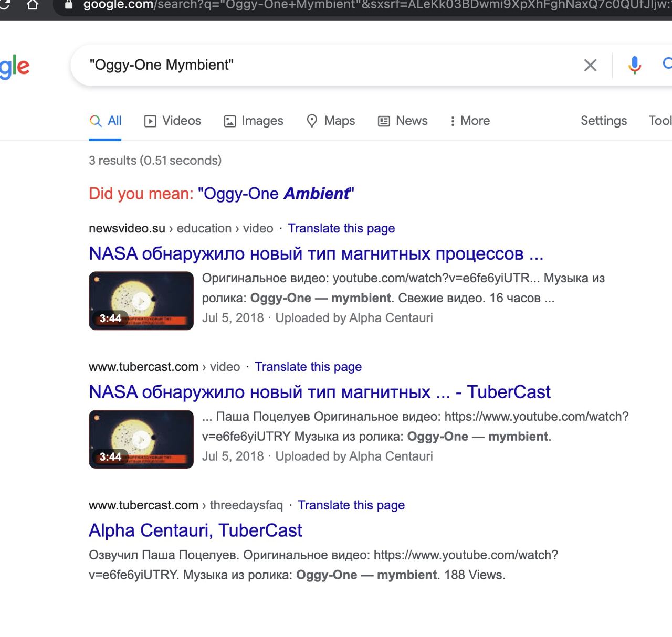Play the newsvideo.su video thumbnail
Screen dimensions: 672x637
point(141,301)
